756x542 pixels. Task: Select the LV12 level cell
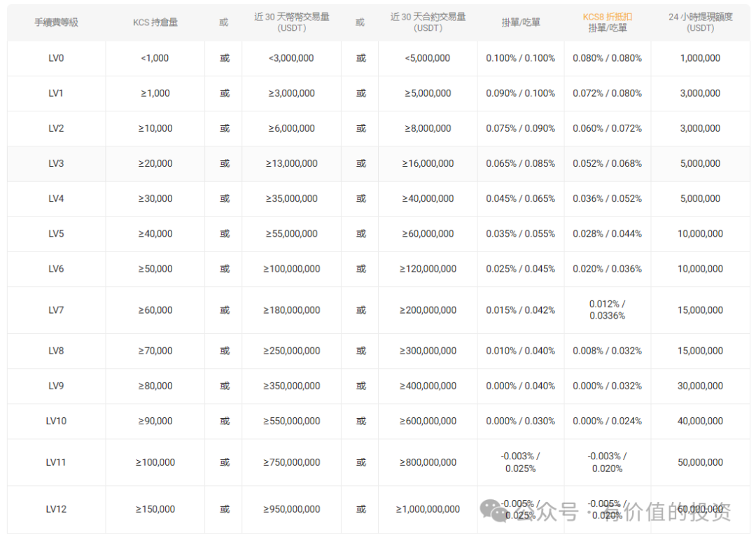[x=56, y=509]
